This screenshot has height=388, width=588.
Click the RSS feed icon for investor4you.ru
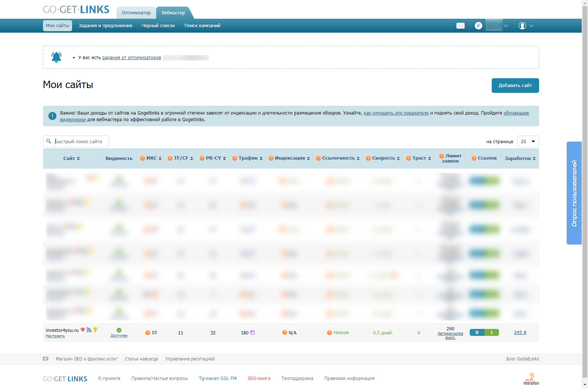[x=89, y=330]
